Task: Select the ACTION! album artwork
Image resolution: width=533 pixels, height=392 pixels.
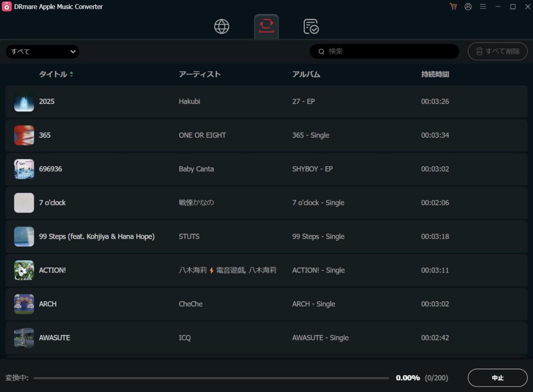Action: pyautogui.click(x=24, y=270)
